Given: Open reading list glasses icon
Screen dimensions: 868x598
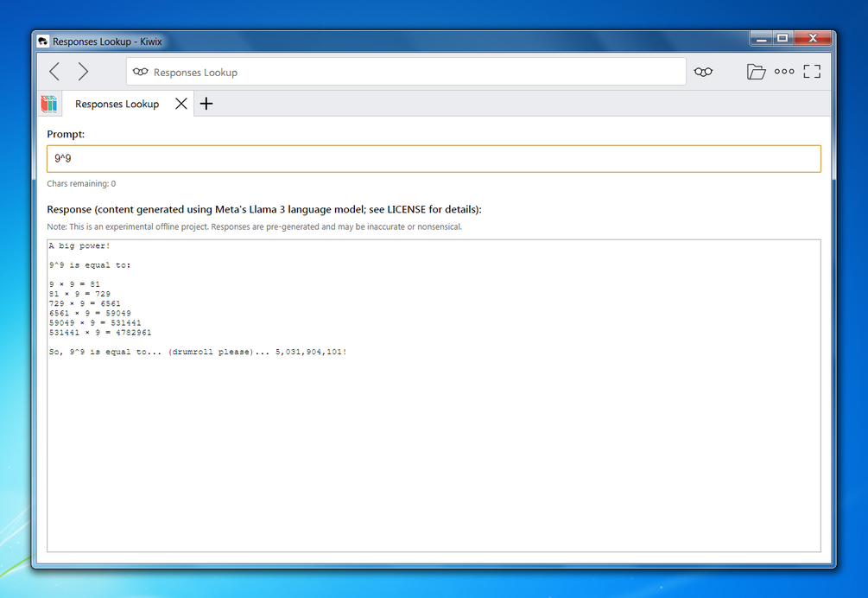Looking at the screenshot, I should 703,72.
